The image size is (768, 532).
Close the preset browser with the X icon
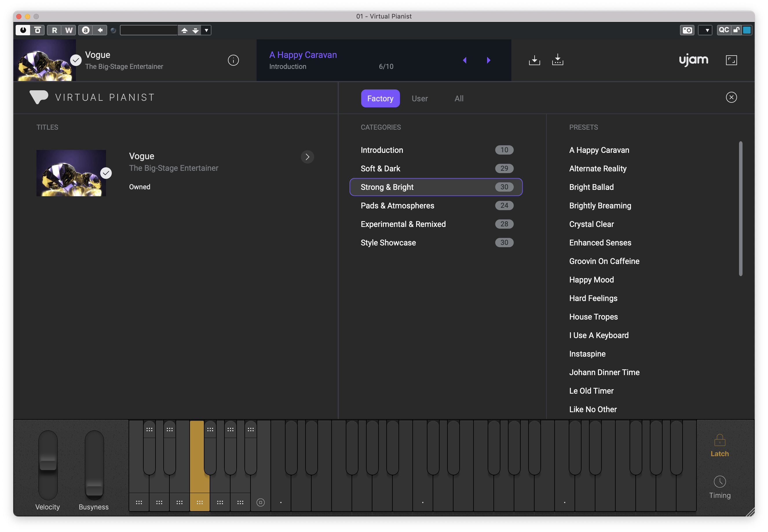coord(731,97)
